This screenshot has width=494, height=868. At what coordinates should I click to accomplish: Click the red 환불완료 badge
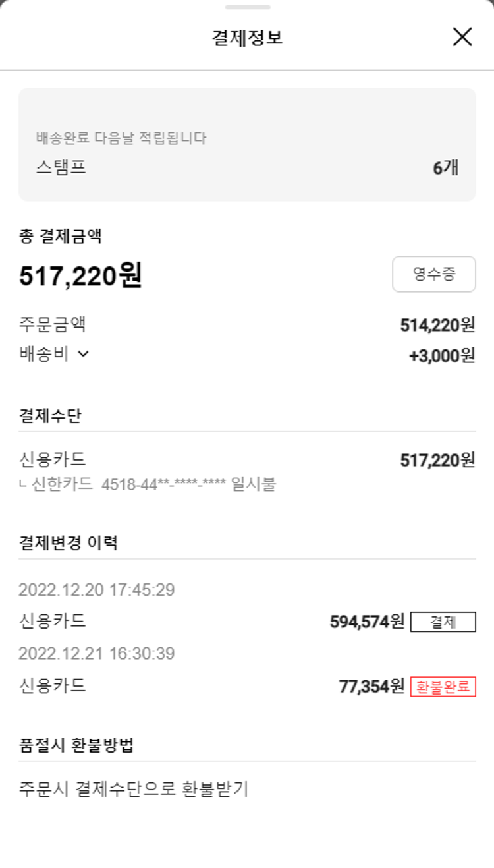(443, 686)
